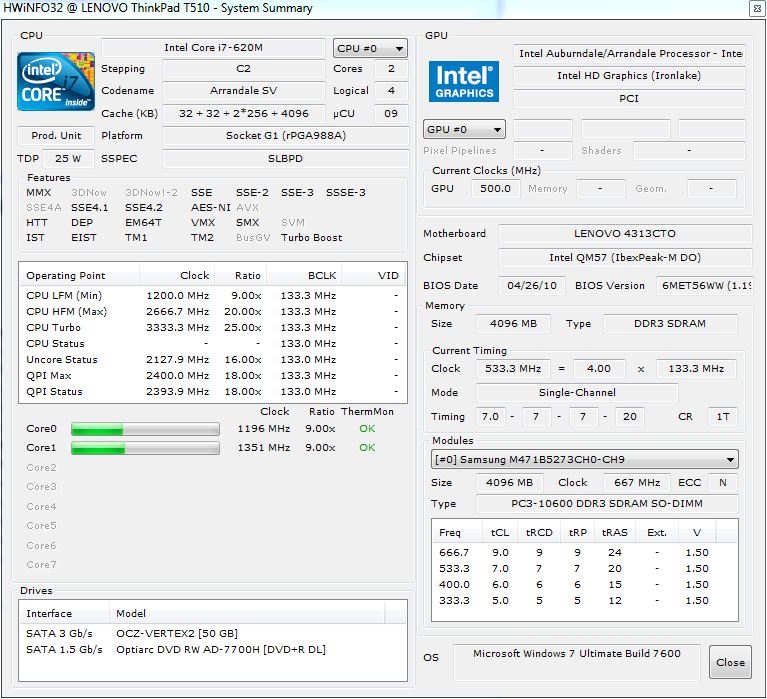Click the Intel HD Graphics (Ironlake) field

[x=629, y=76]
